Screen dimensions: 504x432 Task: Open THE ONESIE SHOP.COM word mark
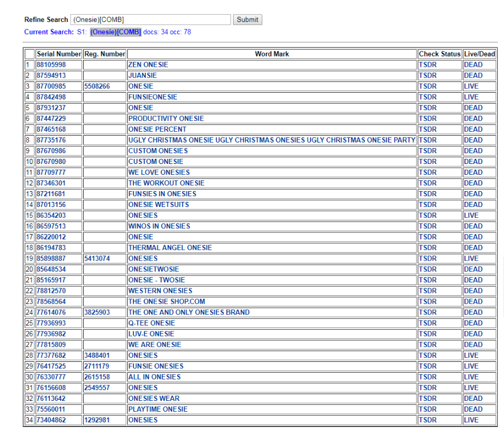[x=166, y=301]
